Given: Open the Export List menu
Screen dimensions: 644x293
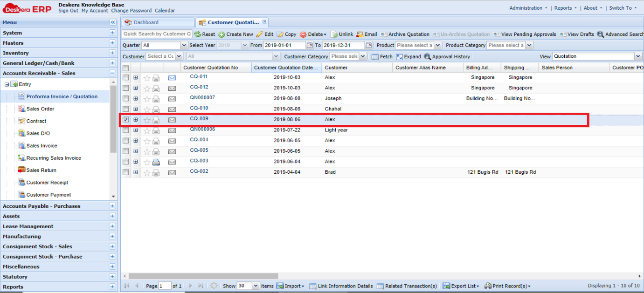Looking at the screenshot, I should click(x=461, y=286).
